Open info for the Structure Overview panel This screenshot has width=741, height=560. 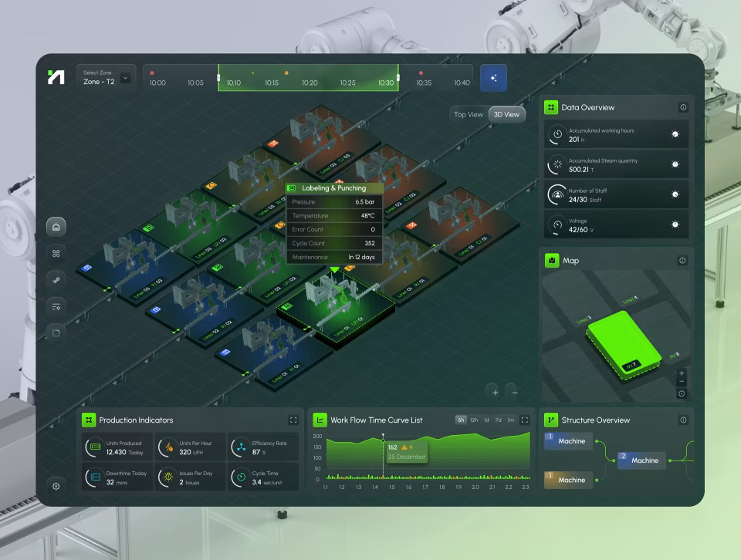tap(683, 420)
